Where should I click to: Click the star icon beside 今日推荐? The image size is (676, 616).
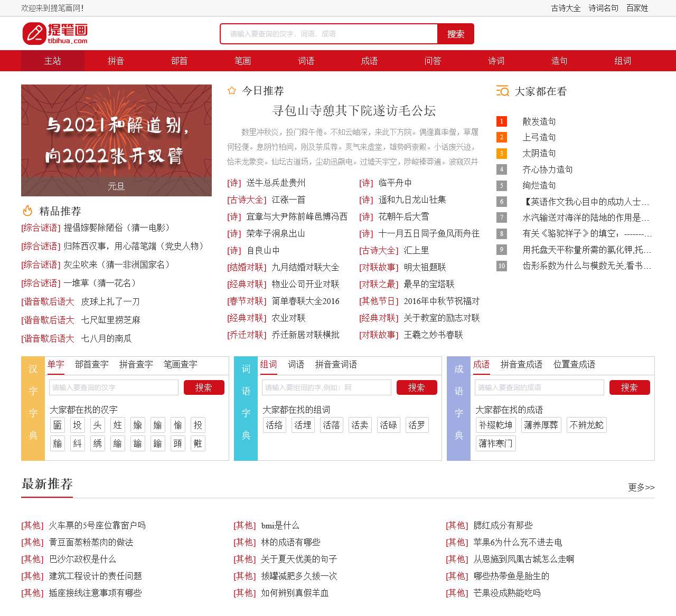[231, 91]
